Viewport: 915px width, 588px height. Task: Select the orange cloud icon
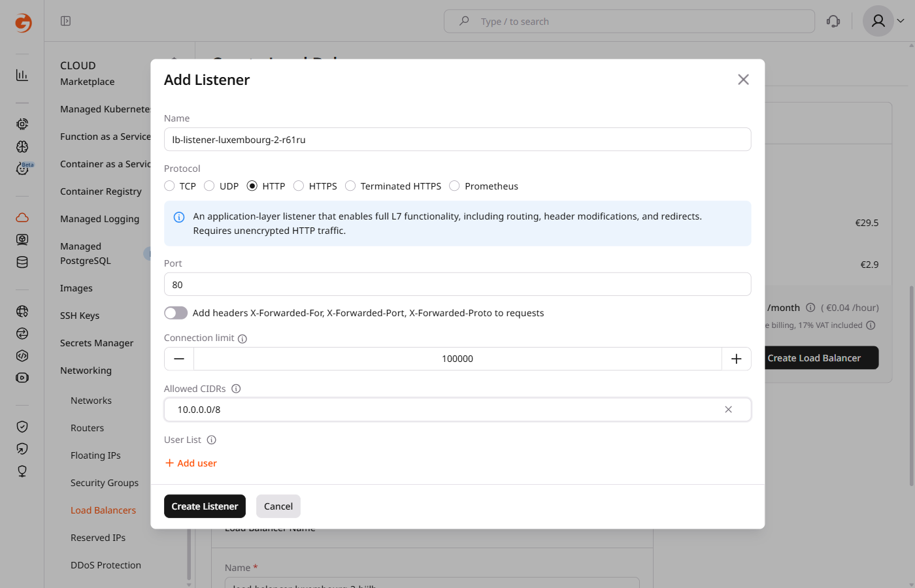click(22, 218)
